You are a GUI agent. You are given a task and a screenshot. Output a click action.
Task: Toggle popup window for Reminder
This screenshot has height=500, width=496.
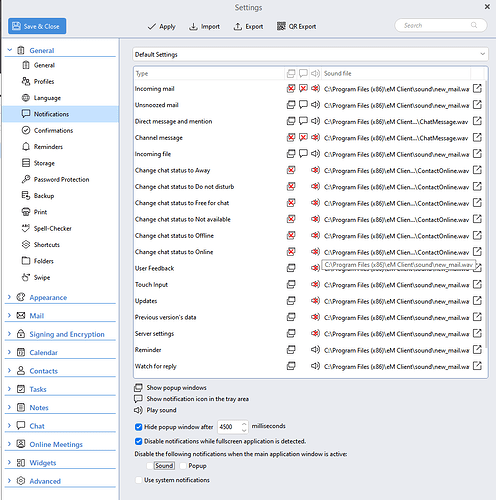coord(291,350)
